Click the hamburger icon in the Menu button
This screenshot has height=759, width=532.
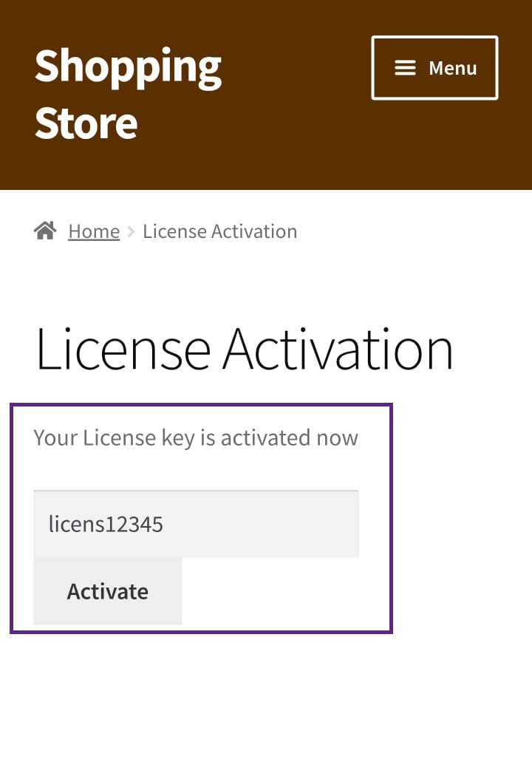coord(405,68)
